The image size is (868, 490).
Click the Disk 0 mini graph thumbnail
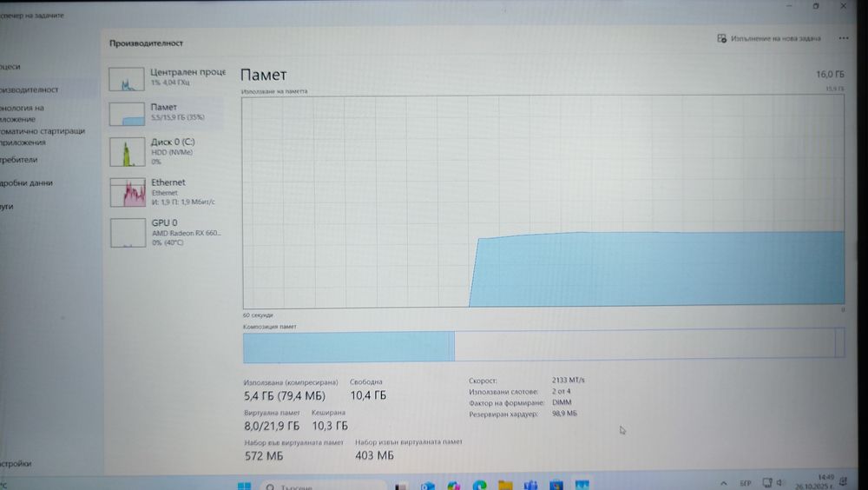point(128,152)
